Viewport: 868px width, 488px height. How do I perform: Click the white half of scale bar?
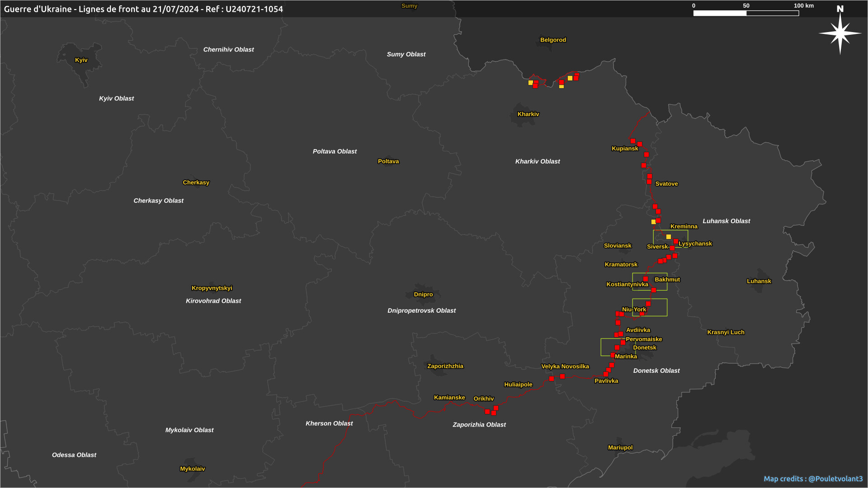point(720,14)
